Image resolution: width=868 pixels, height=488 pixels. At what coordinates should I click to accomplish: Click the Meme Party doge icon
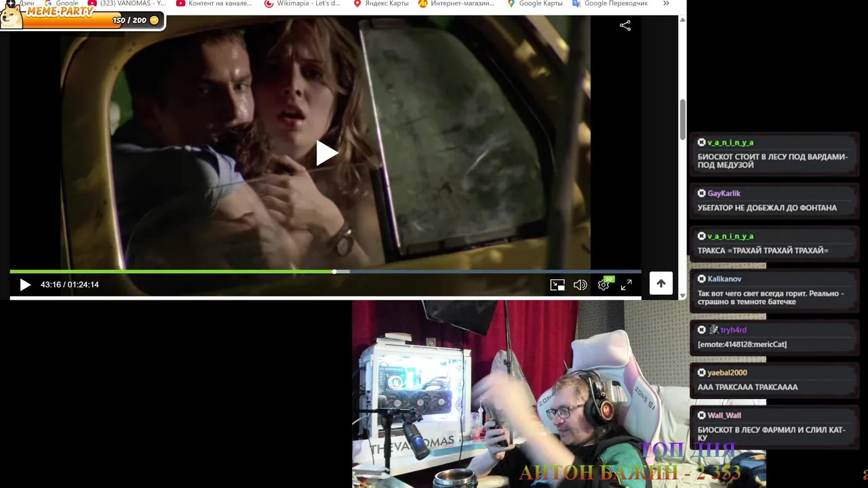(x=11, y=18)
